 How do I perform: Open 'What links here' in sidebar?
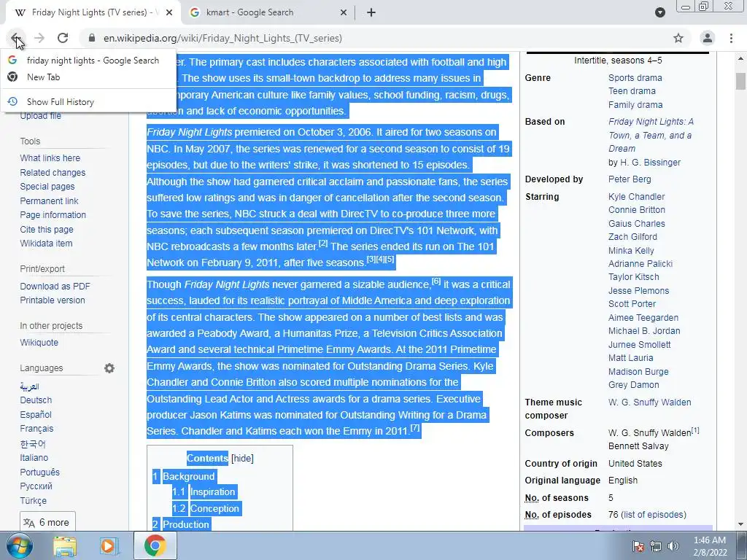(x=50, y=158)
